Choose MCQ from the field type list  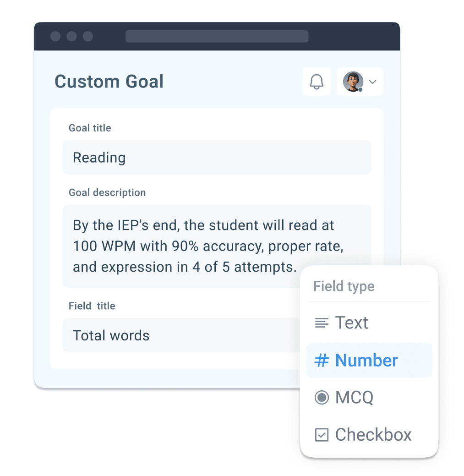point(369,397)
